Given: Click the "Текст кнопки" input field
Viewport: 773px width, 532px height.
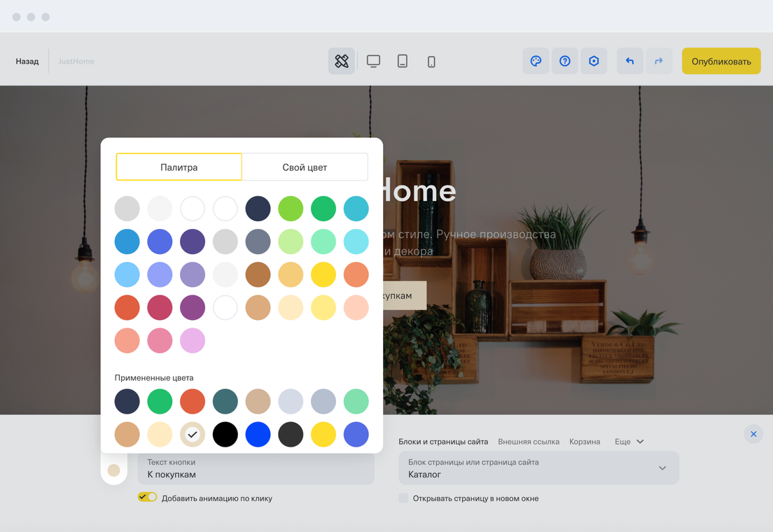Looking at the screenshot, I should tap(256, 468).
